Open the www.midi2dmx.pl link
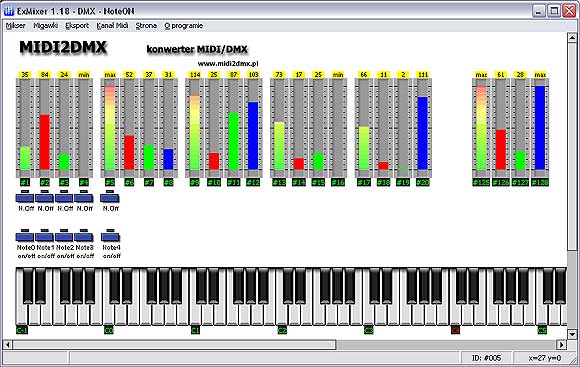The height and width of the screenshot is (367, 580). click(228, 64)
